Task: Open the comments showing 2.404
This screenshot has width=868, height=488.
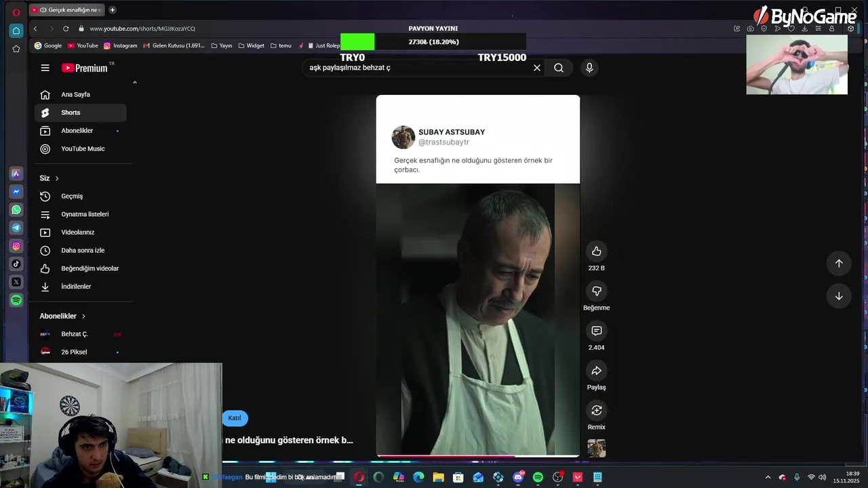Action: pos(597,331)
